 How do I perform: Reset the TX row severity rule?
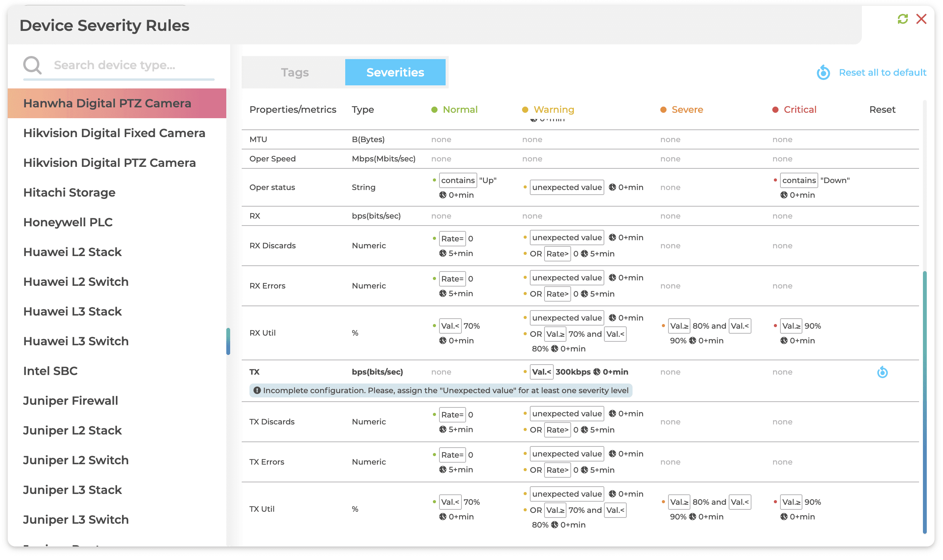[882, 372]
